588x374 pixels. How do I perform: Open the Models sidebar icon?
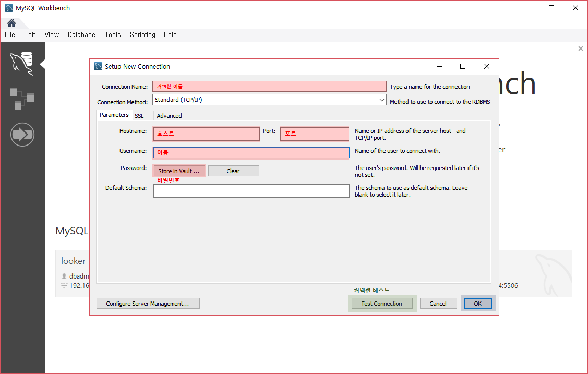tap(22, 99)
